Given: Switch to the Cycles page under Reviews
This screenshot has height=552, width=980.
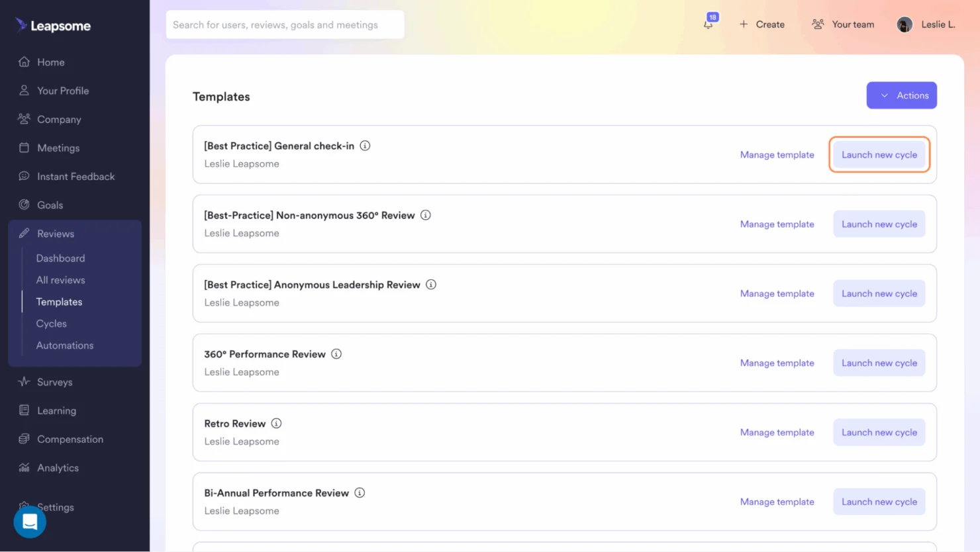Looking at the screenshot, I should pos(51,323).
